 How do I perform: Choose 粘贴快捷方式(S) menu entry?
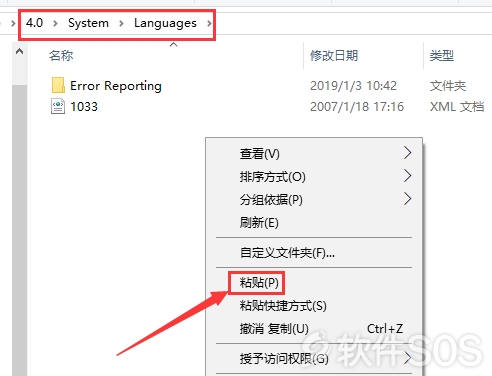[314, 306]
